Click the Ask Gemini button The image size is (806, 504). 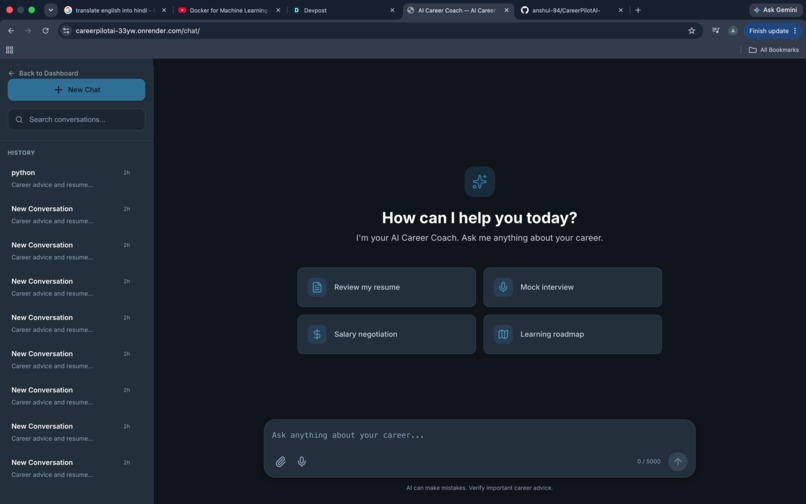[x=776, y=10]
